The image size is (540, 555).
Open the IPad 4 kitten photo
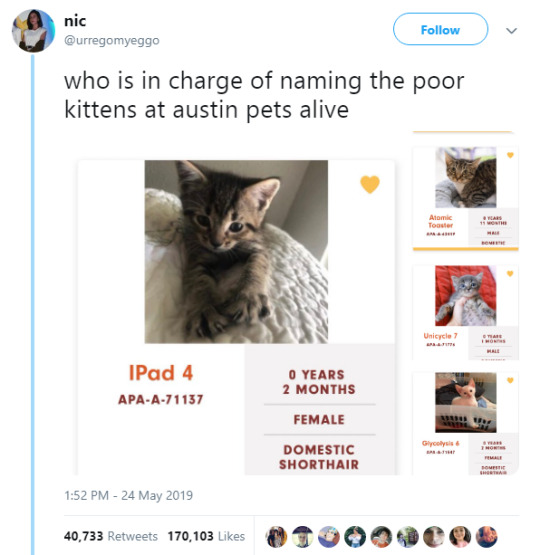236,252
